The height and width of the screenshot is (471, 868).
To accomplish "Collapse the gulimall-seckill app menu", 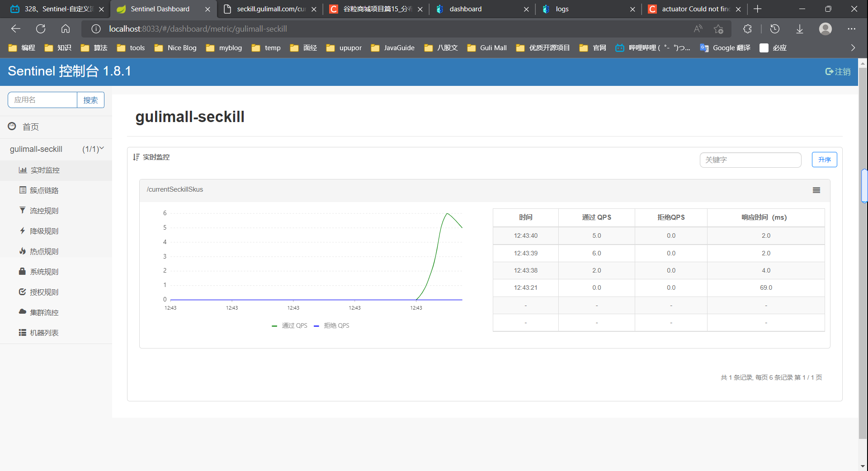I will pyautogui.click(x=57, y=149).
